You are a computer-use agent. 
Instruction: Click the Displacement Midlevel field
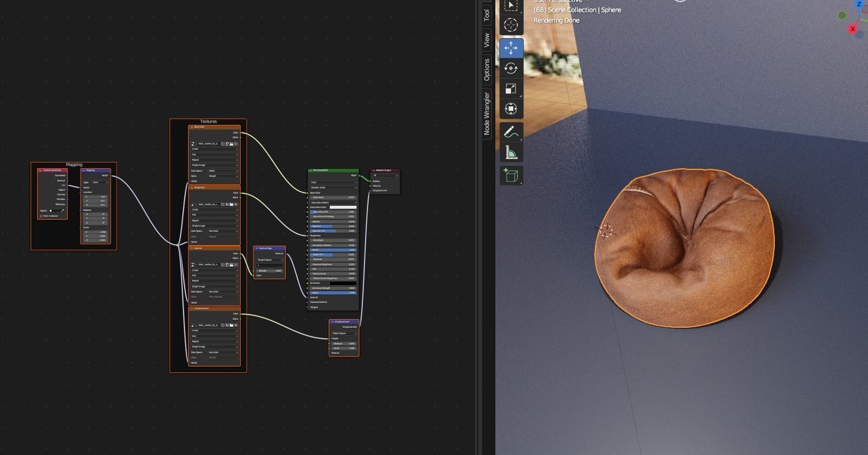tap(344, 343)
